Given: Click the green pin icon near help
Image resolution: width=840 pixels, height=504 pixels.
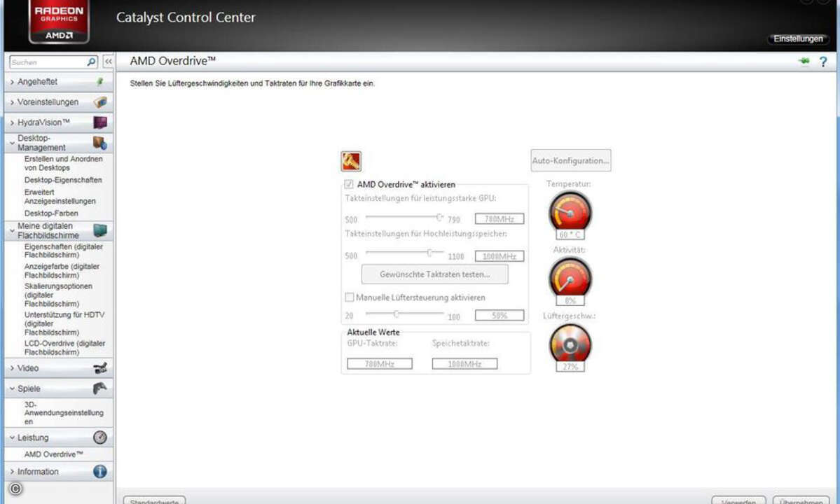Looking at the screenshot, I should pos(803,62).
